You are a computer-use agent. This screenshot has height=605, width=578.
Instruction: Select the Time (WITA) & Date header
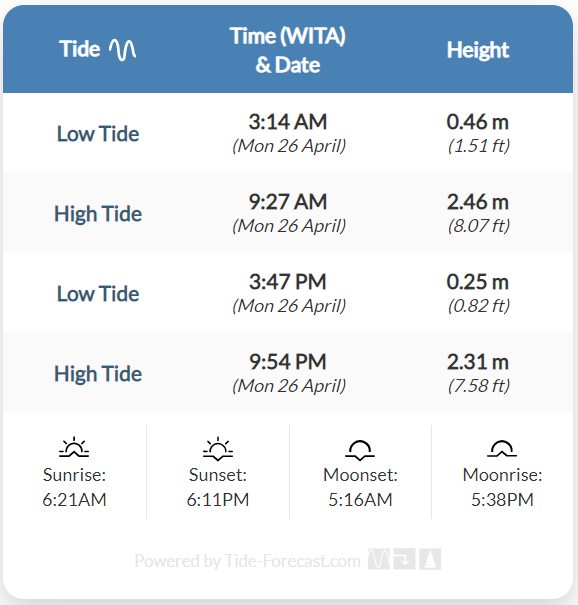click(x=288, y=50)
